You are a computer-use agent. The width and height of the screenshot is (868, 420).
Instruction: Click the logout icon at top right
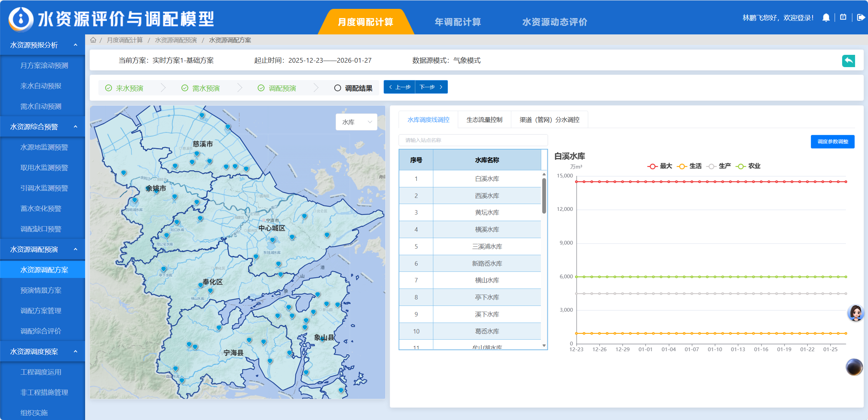point(861,17)
